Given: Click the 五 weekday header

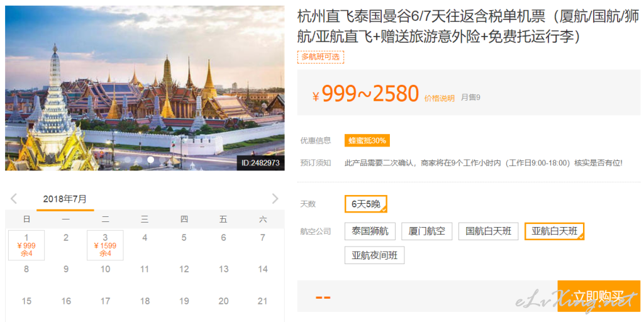Looking at the screenshot, I should point(223,219).
